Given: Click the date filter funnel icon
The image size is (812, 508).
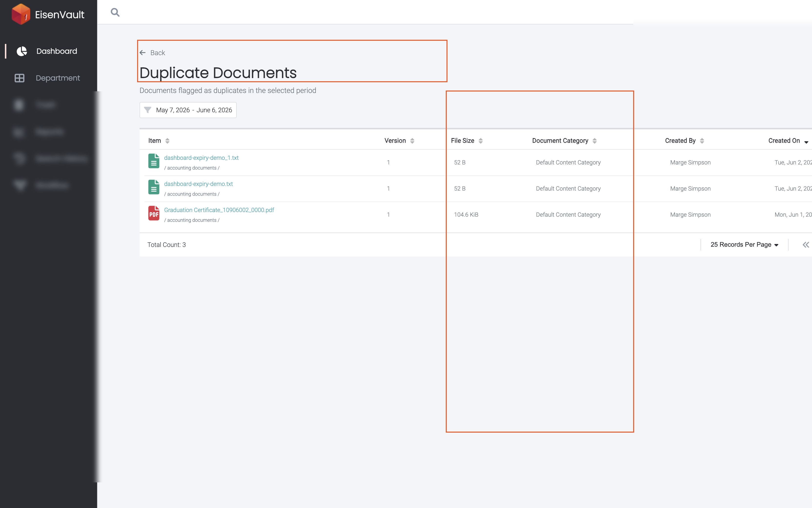Looking at the screenshot, I should pyautogui.click(x=147, y=110).
